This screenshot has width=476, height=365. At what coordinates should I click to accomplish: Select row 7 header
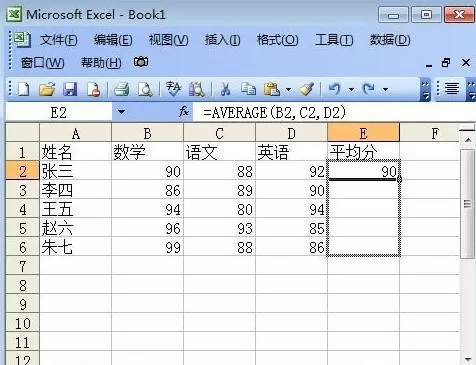point(23,267)
